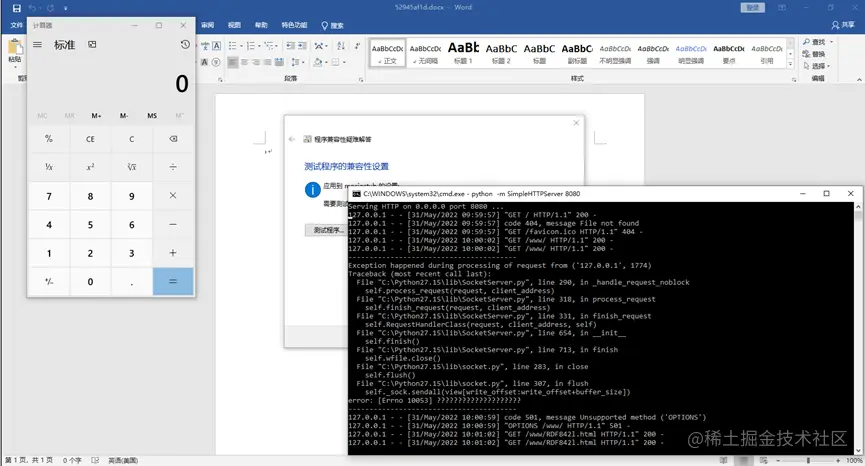Image resolution: width=865 pixels, height=466 pixels.
Task: Click the calculator plus-minus sign key
Action: point(49,281)
